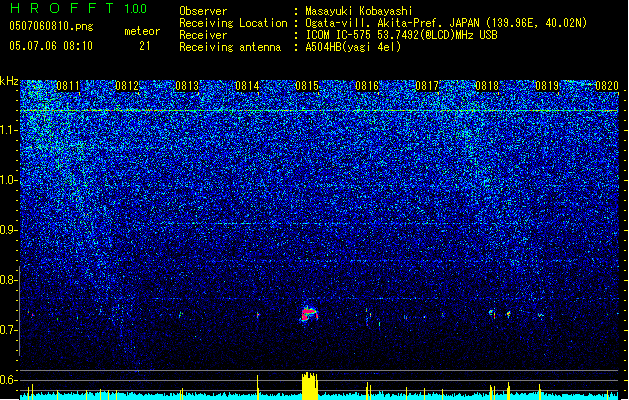Viewport: 629px width, 400px height.
Task: Click the 0.7 kHz axis label
Action: 9,330
